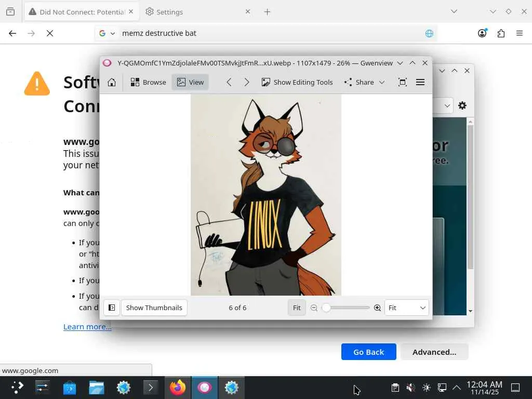Go to Gwenview start page home icon
Image resolution: width=532 pixels, height=399 pixels.
point(112,82)
